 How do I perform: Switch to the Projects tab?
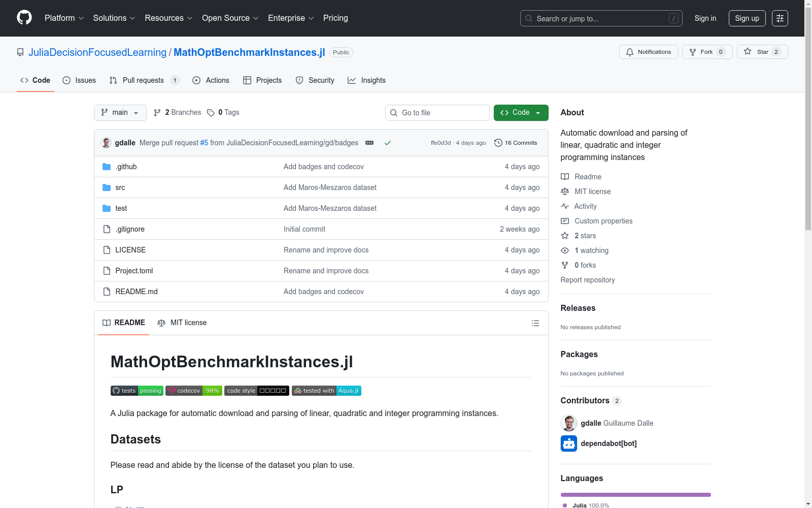[262, 80]
